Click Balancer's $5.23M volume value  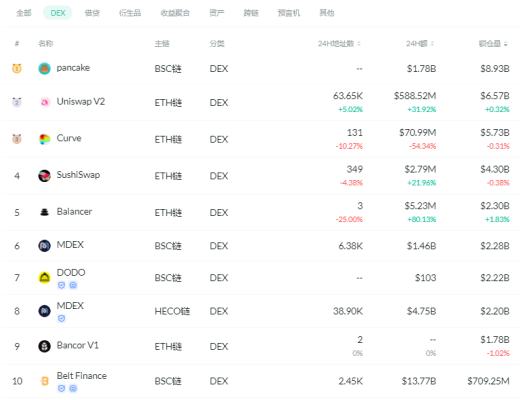(420, 206)
